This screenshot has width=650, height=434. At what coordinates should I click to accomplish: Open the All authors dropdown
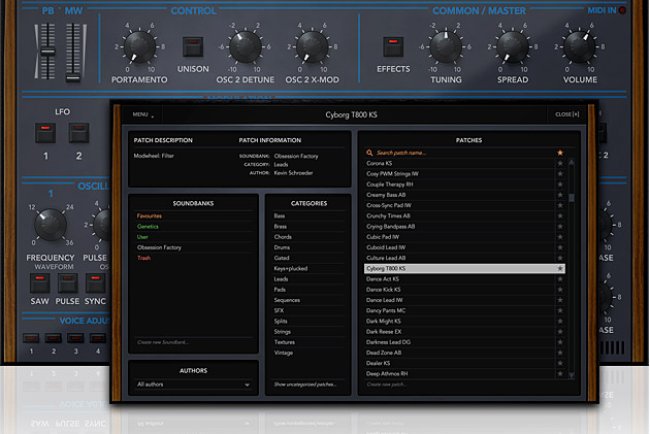(x=194, y=385)
